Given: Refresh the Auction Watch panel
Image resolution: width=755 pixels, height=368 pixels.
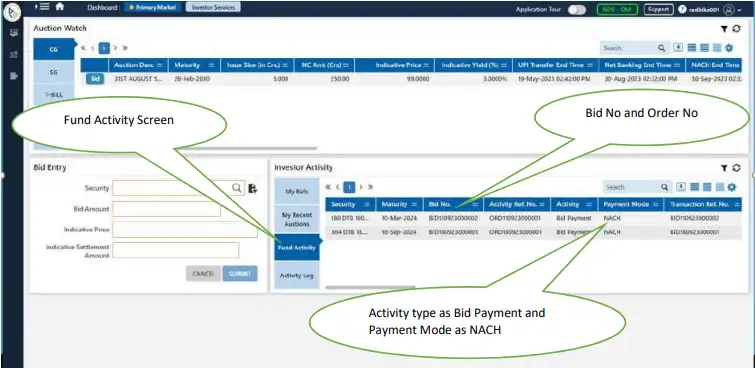Looking at the screenshot, I should [736, 29].
